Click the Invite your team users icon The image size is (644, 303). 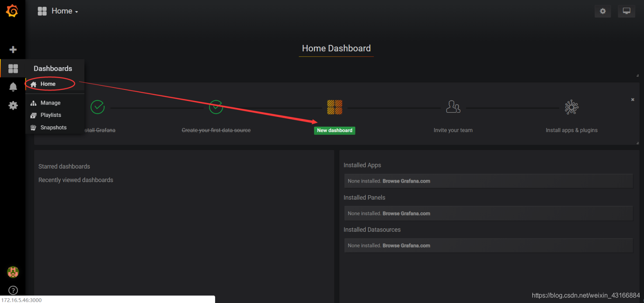click(x=453, y=107)
